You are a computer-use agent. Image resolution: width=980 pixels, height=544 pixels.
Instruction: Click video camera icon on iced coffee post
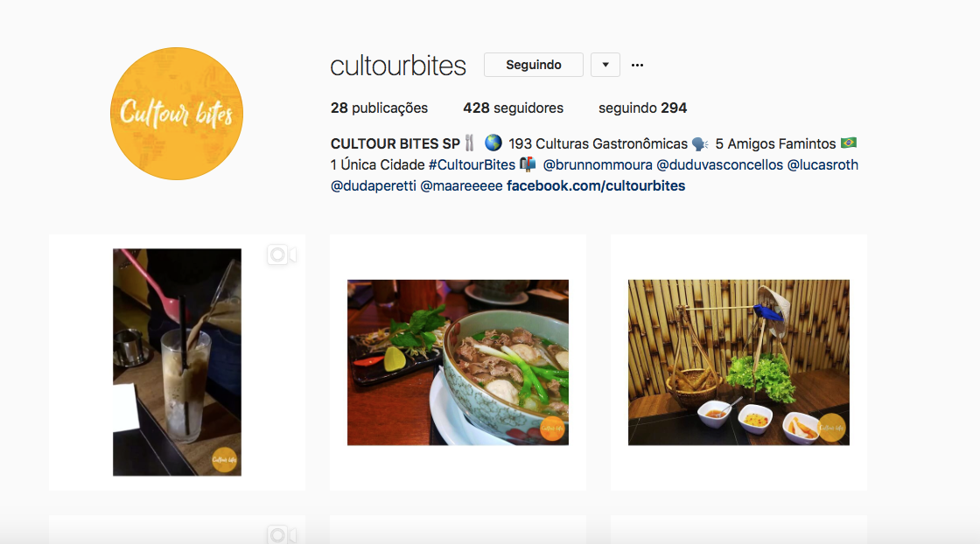coord(282,255)
